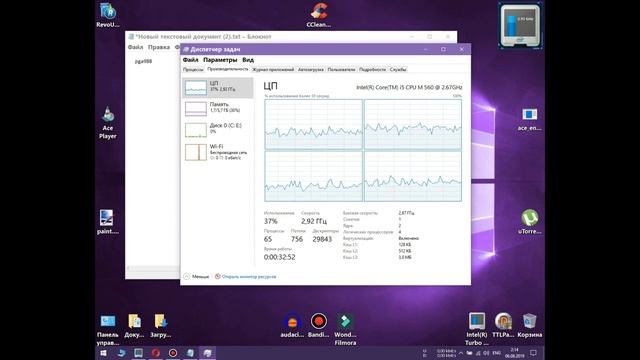Launch the paint desktop shortcut

(108, 222)
